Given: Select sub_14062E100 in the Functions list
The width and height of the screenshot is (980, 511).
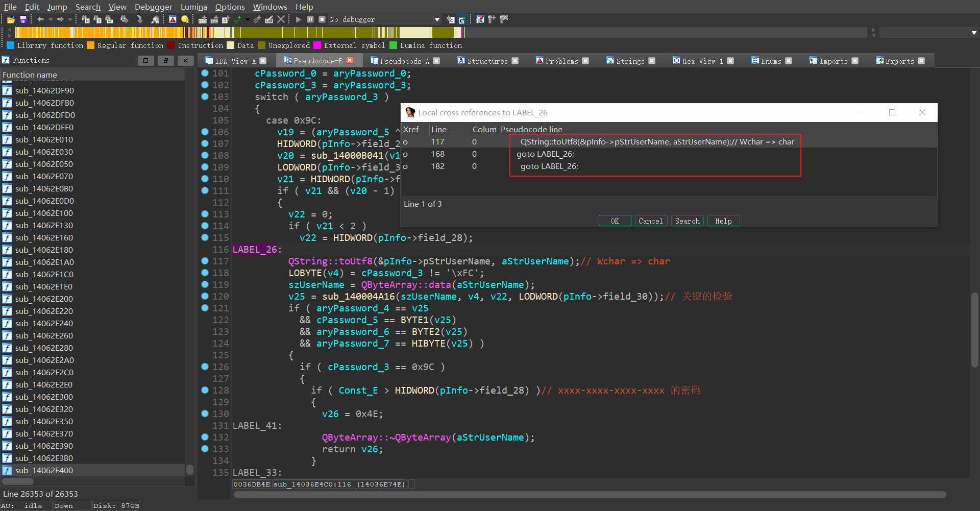Looking at the screenshot, I should click(x=44, y=213).
